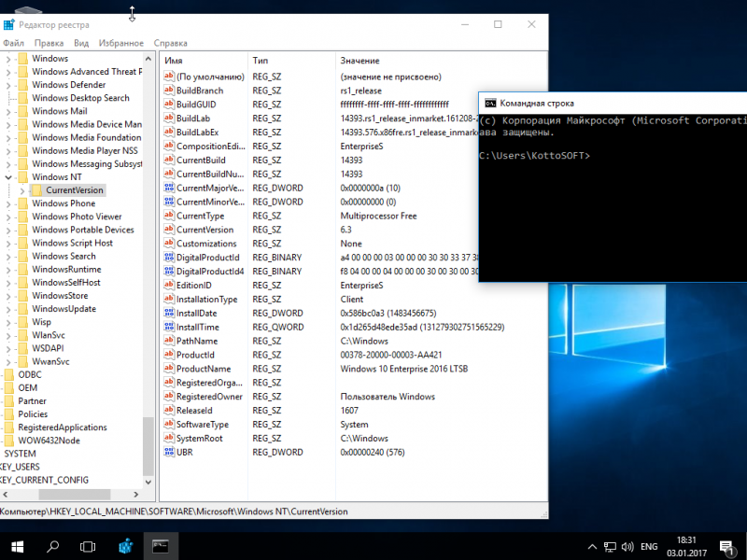747x560 pixels.
Task: Select the RegisteredApplications key
Action: (63, 427)
